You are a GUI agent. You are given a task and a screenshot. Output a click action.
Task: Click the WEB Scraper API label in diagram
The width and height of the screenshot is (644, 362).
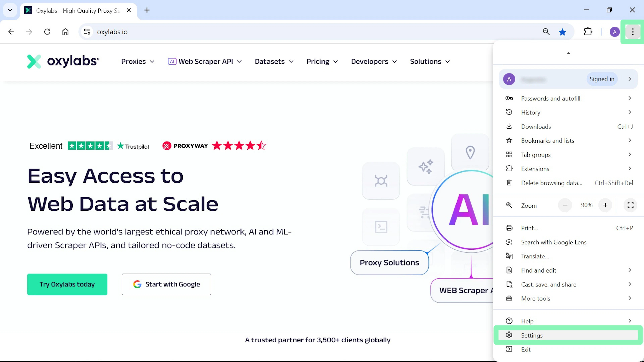tap(462, 290)
